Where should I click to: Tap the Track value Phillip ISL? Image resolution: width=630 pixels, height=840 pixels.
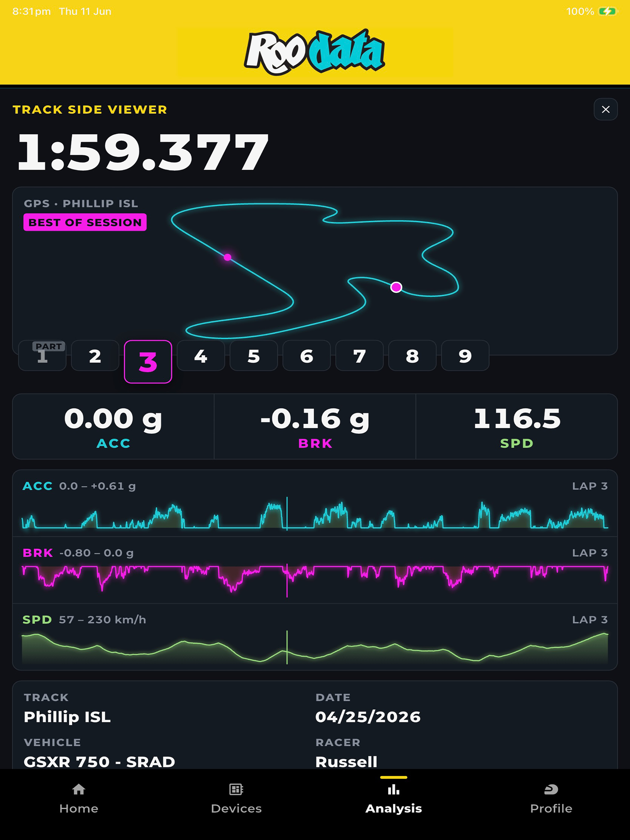coord(67,717)
